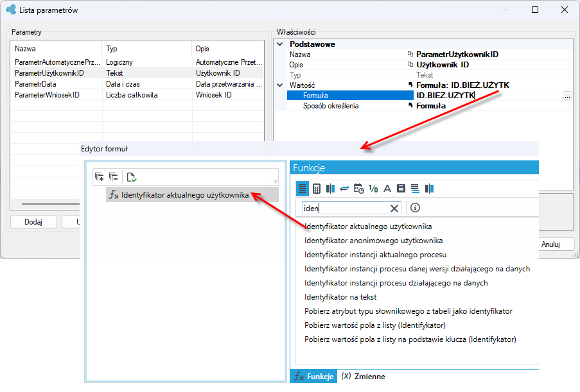Click the Nazwa property value ParametrUżytkownikID

457,55
